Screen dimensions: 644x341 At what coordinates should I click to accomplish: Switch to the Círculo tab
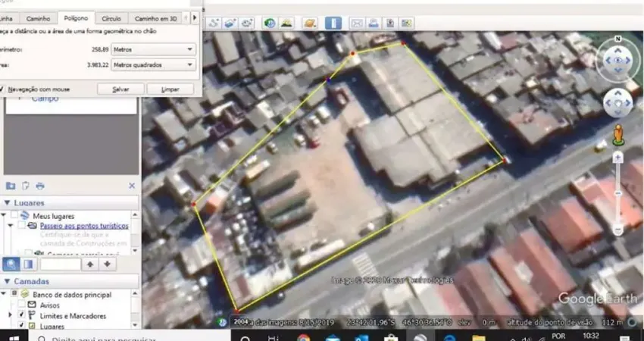click(x=111, y=18)
